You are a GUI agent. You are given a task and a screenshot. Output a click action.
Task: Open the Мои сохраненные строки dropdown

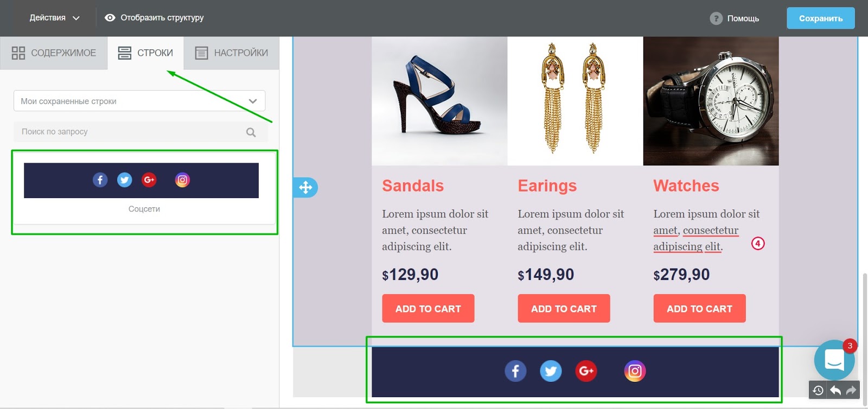click(139, 101)
